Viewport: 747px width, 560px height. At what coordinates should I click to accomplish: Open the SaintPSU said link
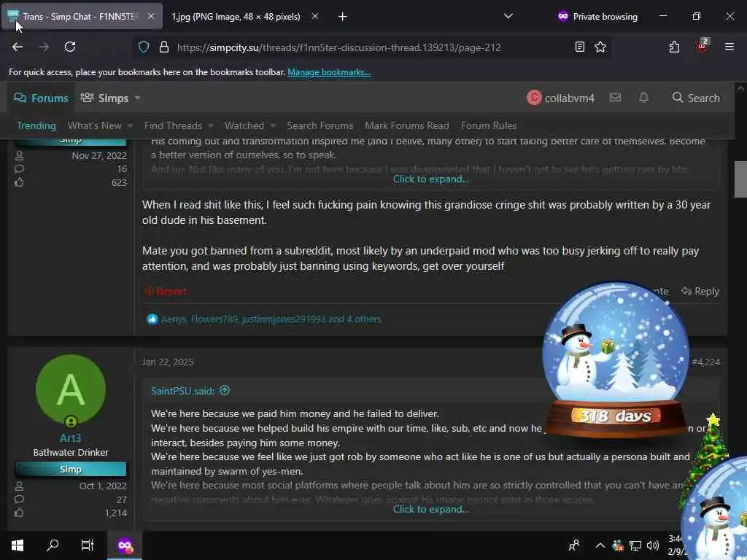tap(182, 391)
